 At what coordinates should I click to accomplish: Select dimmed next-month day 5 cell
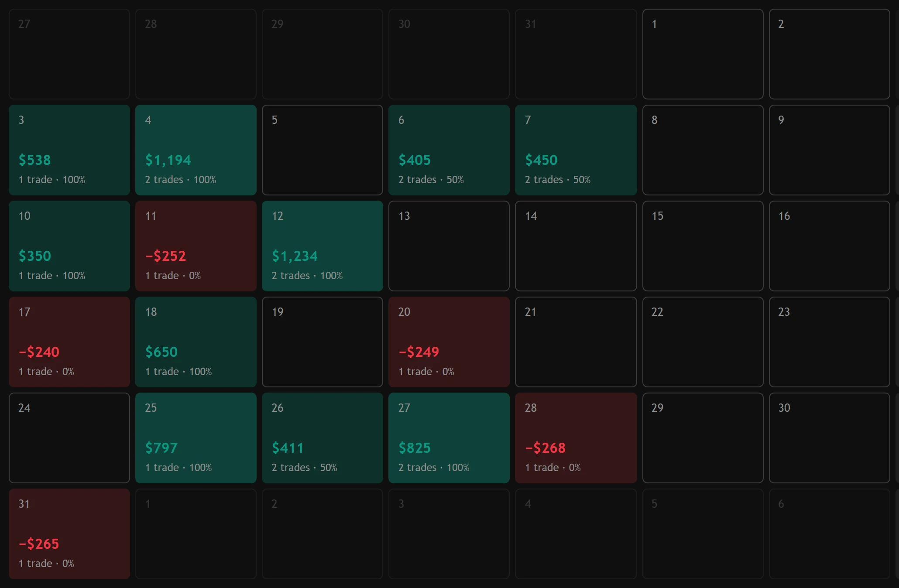pyautogui.click(x=703, y=534)
